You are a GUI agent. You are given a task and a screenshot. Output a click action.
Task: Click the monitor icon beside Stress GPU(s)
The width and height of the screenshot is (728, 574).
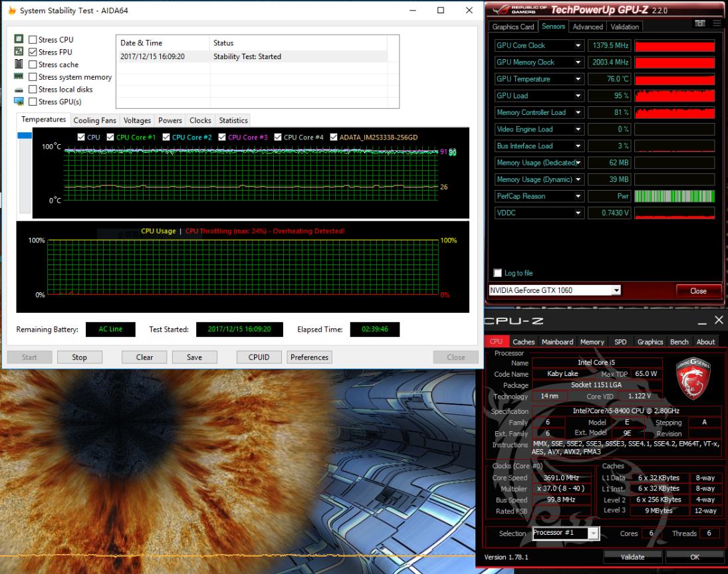click(19, 102)
